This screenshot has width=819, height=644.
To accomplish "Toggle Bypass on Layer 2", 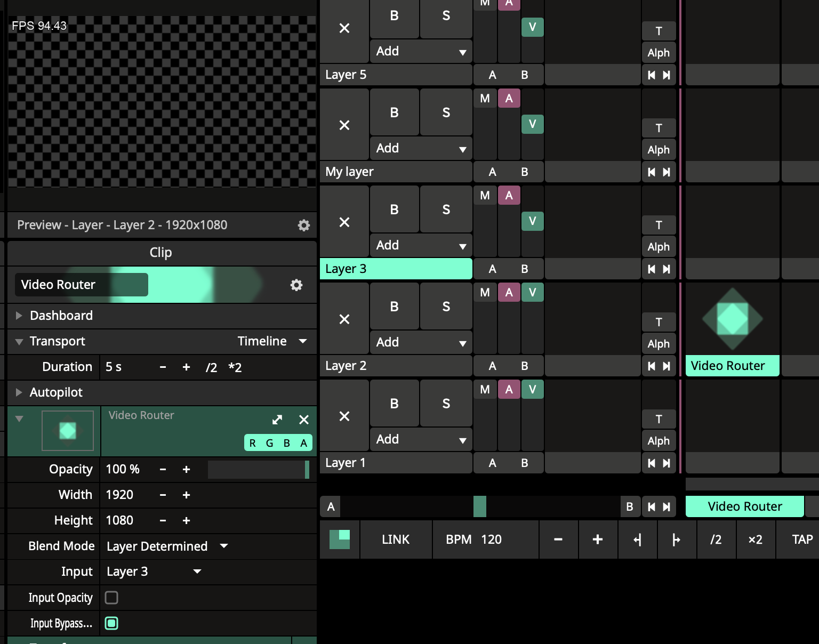I will click(x=394, y=307).
